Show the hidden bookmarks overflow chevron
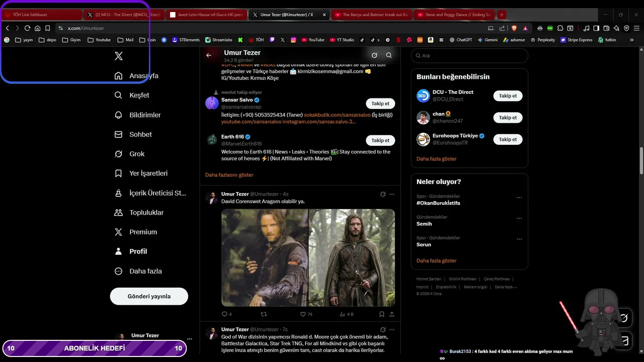 click(632, 40)
